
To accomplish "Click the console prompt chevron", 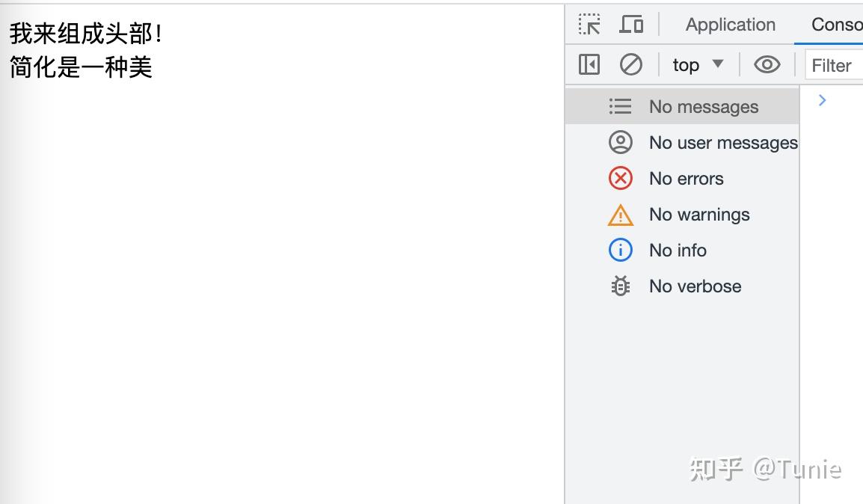I will [x=822, y=100].
